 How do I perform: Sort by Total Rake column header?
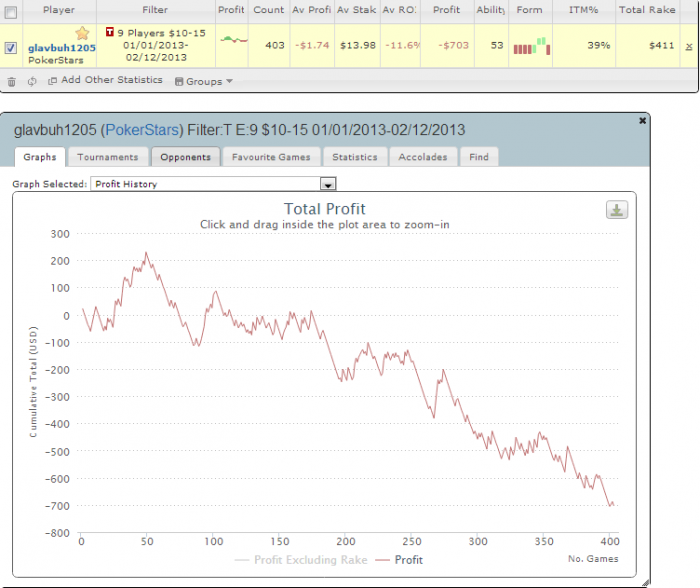pyautogui.click(x=647, y=10)
